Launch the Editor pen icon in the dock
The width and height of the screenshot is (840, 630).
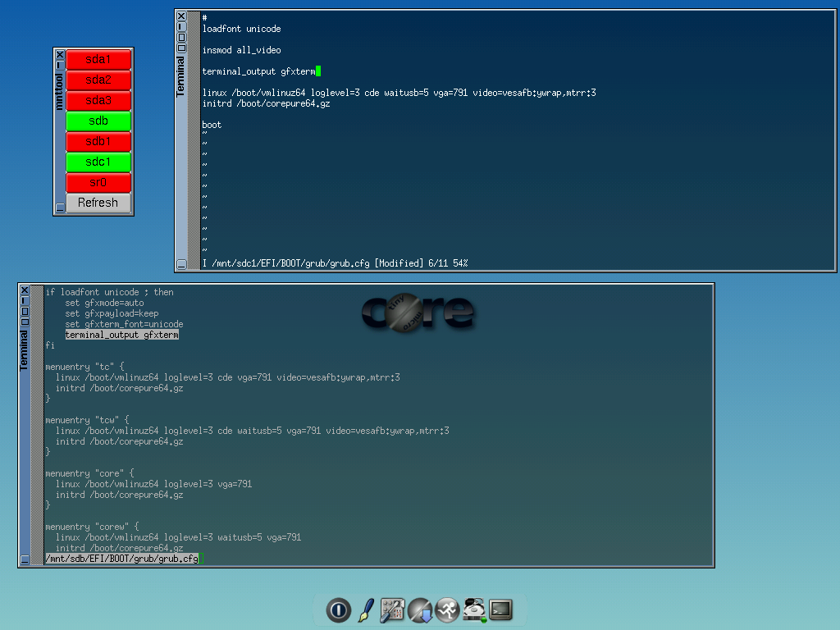[366, 609]
